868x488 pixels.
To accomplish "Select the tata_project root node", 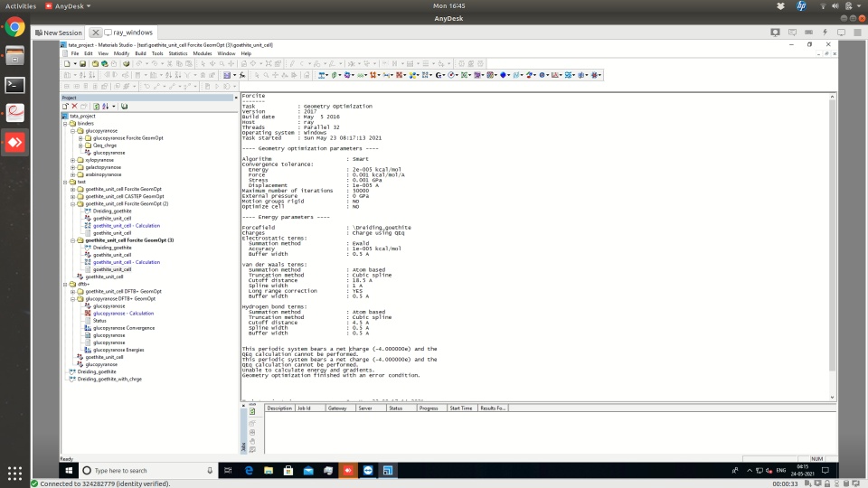I will pos(82,117).
